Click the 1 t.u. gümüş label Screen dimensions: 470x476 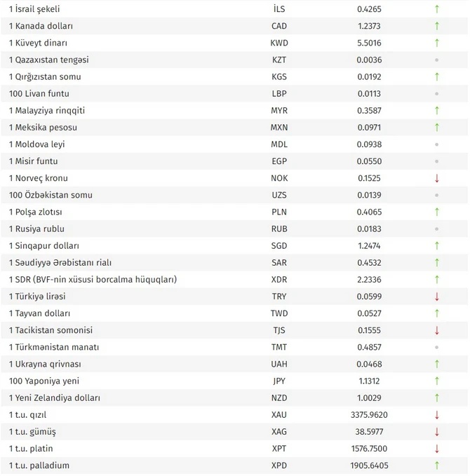coord(32,431)
